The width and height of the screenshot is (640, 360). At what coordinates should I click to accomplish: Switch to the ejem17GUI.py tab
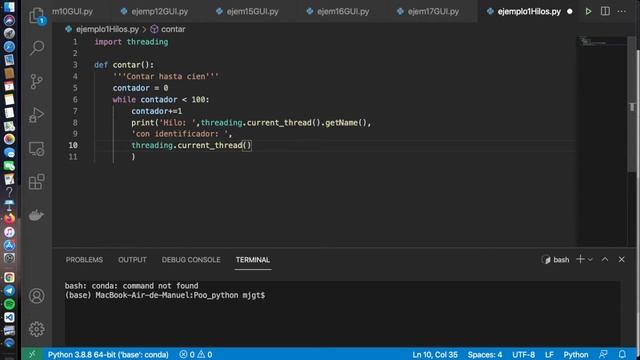click(x=428, y=11)
